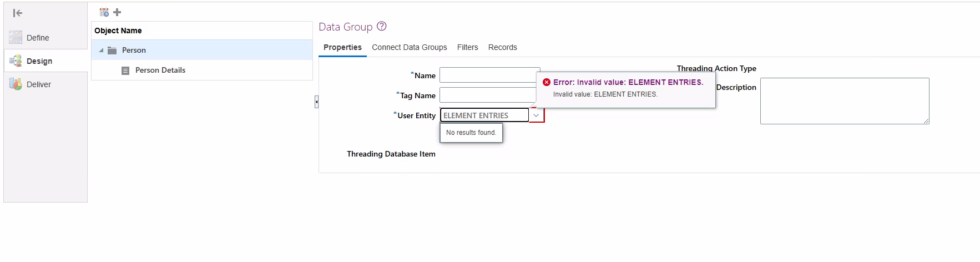Collapse the left navigation pane
Screen dimensions: 980x262
click(x=18, y=13)
